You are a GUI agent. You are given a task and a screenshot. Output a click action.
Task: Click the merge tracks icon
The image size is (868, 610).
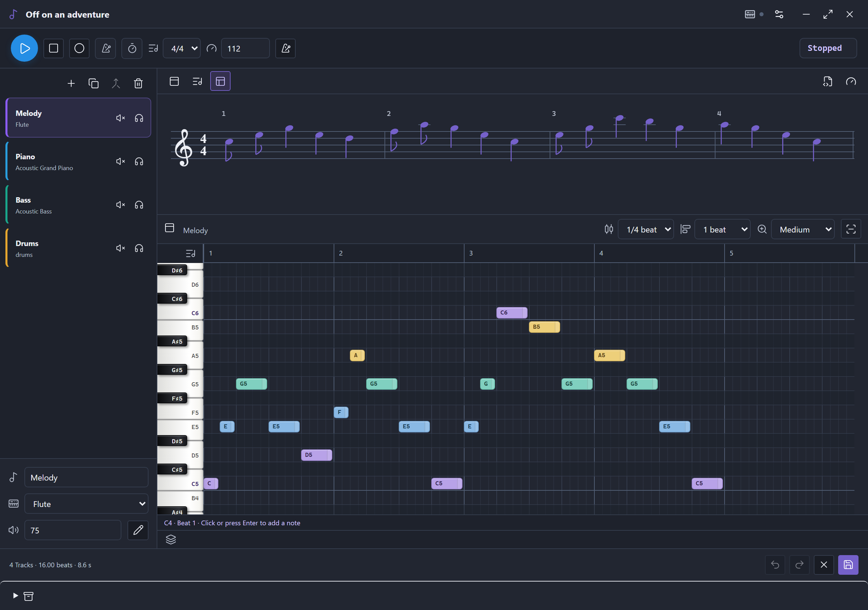pos(116,83)
